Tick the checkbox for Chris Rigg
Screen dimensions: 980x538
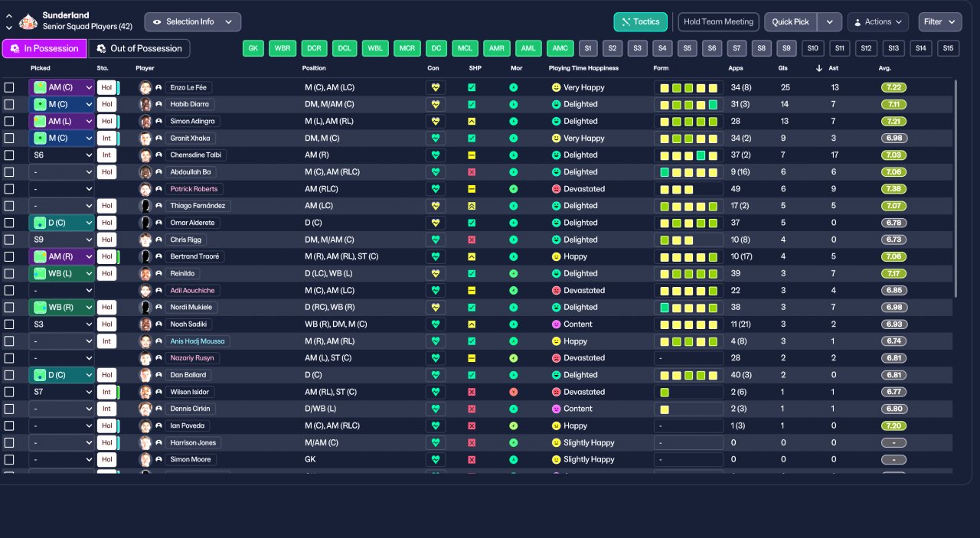9,240
